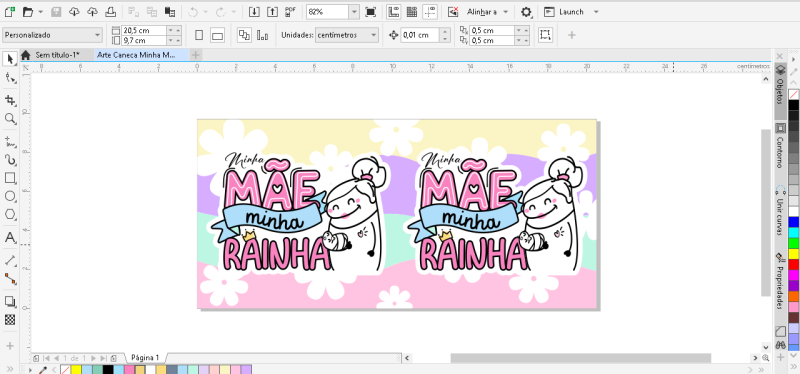Toggle Treat as filled button
Image resolution: width=800 pixels, height=374 pixels.
tap(545, 35)
